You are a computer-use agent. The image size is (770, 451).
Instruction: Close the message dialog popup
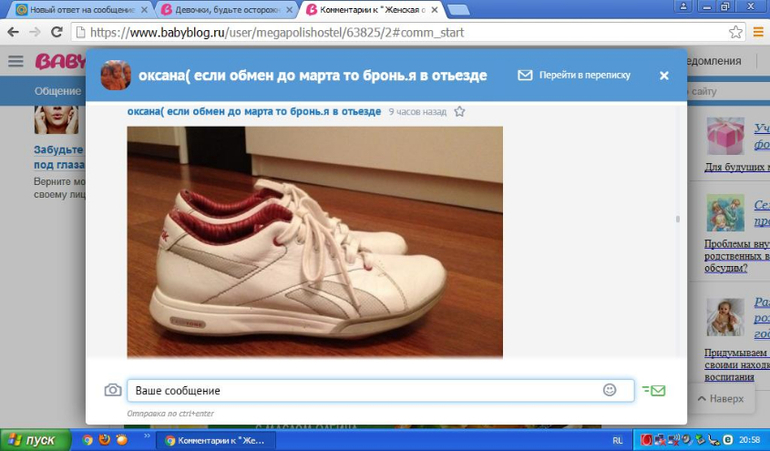click(x=664, y=75)
